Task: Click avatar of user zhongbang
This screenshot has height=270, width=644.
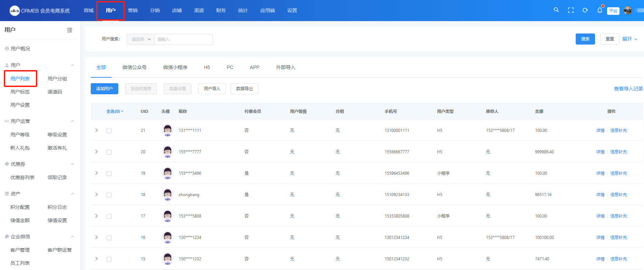Action: tap(168, 195)
